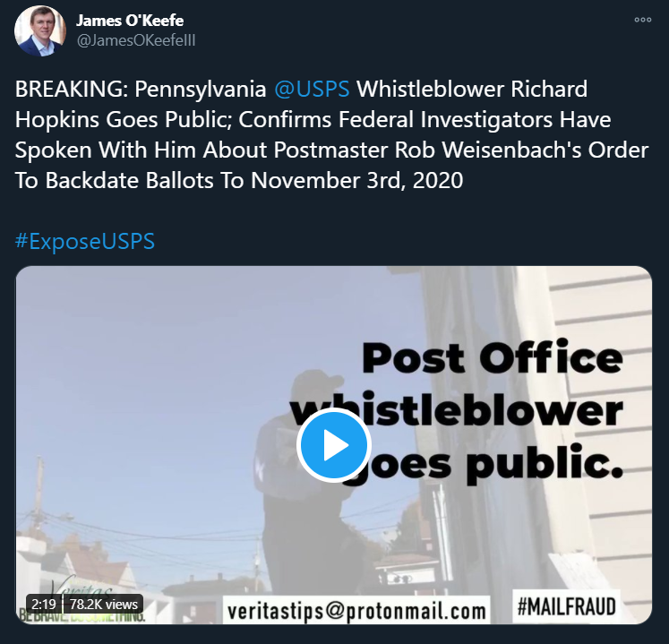Follow the @USPS mention link

pyautogui.click(x=312, y=90)
